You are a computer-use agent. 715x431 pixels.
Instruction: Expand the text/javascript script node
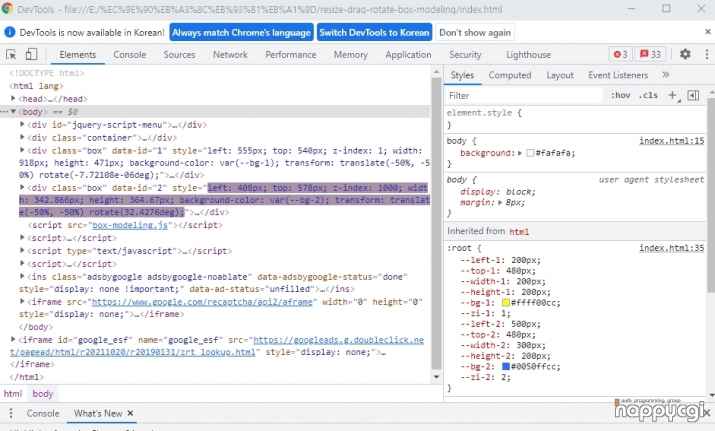pyautogui.click(x=22, y=250)
